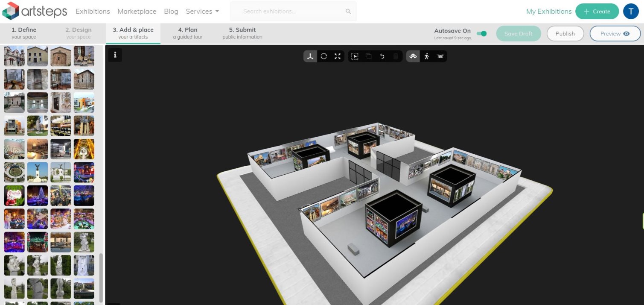Switch to drone fly view mode

tap(440, 56)
